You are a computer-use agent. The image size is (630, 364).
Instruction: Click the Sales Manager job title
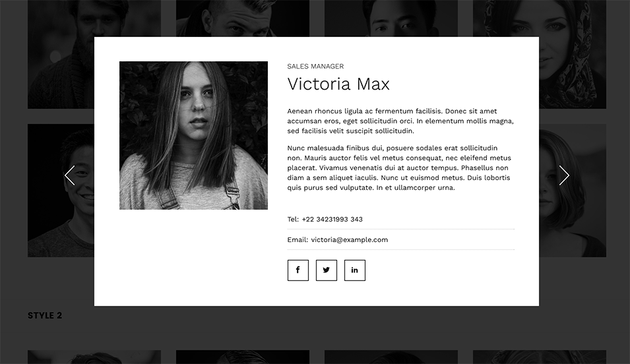coord(315,67)
